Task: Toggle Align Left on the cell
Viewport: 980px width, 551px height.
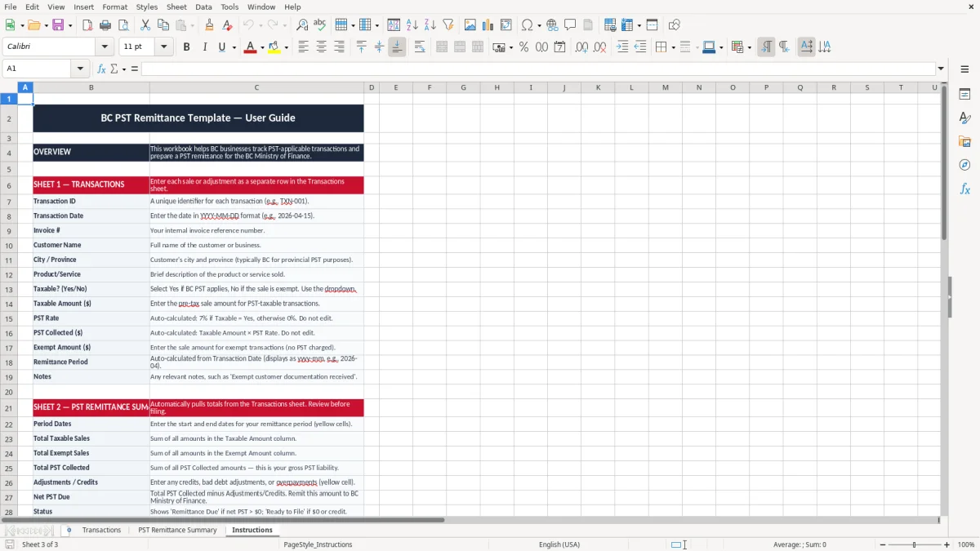Action: click(x=304, y=47)
